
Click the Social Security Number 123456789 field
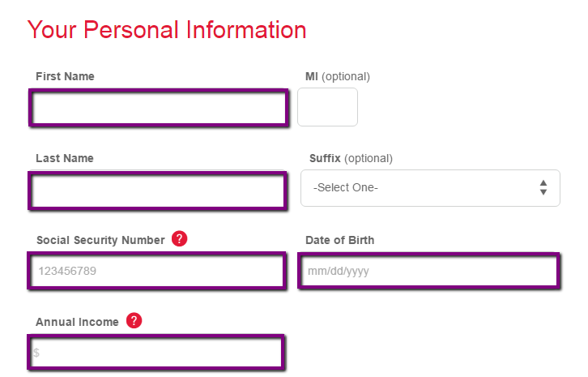[157, 271]
